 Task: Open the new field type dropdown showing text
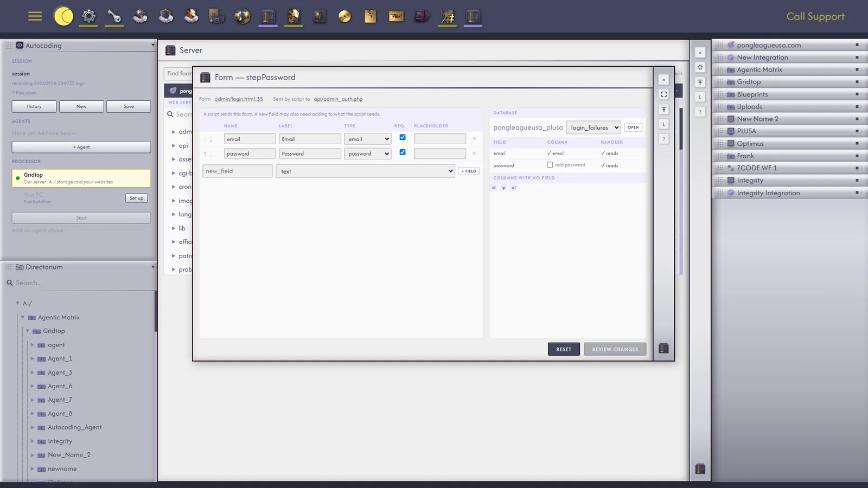click(365, 171)
